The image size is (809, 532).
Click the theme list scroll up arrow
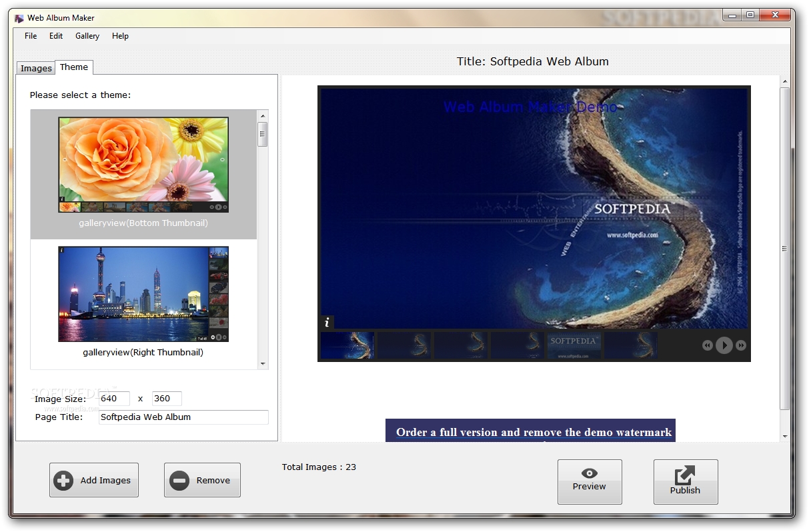pos(263,115)
